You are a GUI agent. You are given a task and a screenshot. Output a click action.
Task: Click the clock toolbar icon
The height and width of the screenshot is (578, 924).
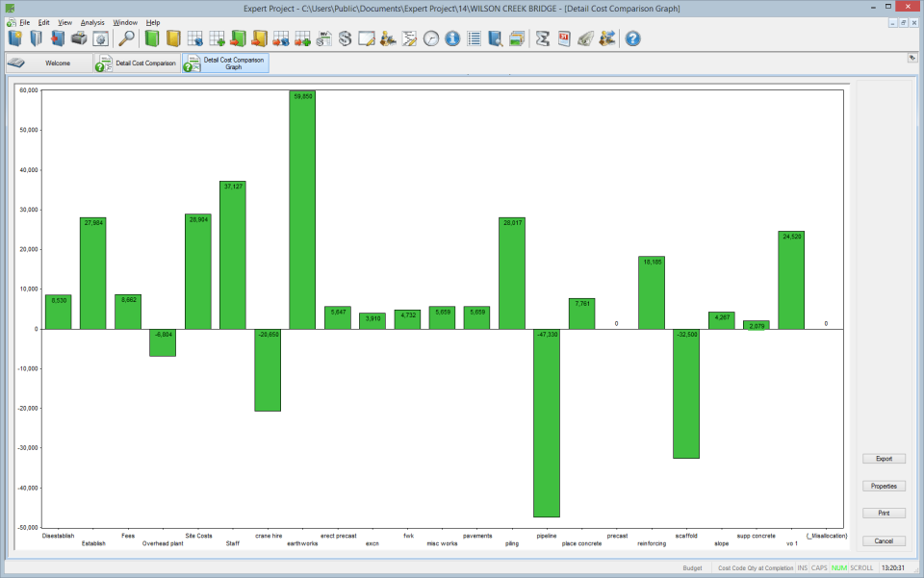(431, 38)
